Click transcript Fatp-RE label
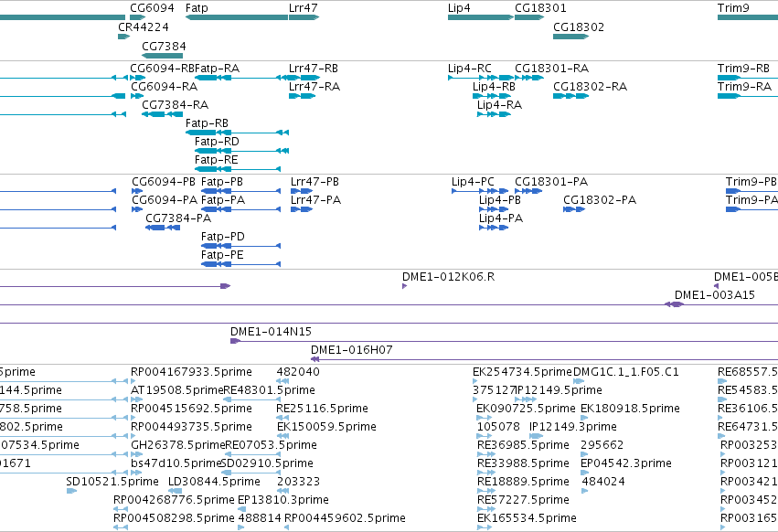The height and width of the screenshot is (532, 778). pyautogui.click(x=217, y=160)
